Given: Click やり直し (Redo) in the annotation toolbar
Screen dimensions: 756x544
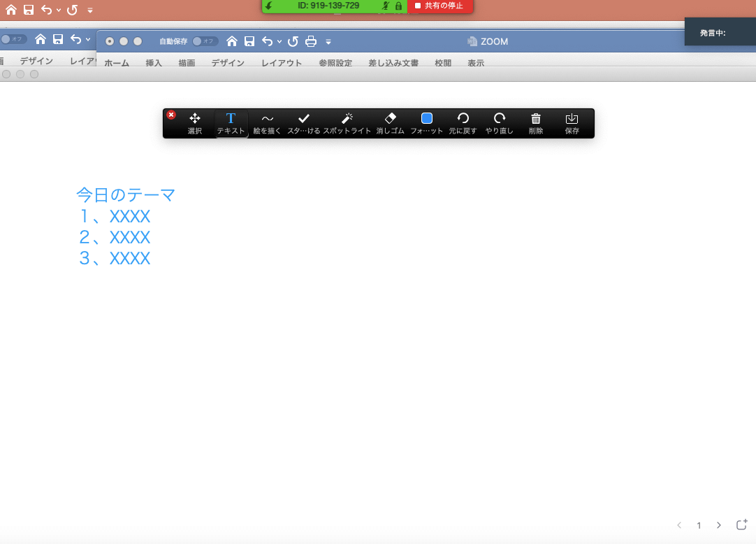Looking at the screenshot, I should coord(499,123).
